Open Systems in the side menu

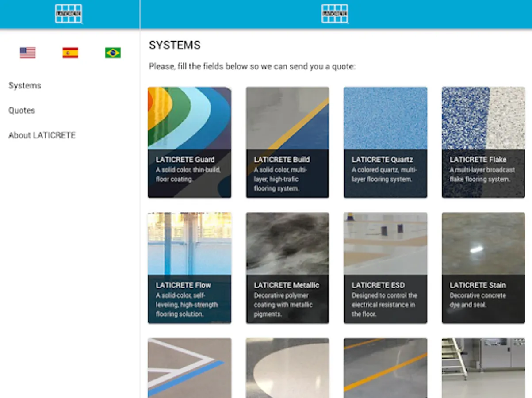click(25, 85)
